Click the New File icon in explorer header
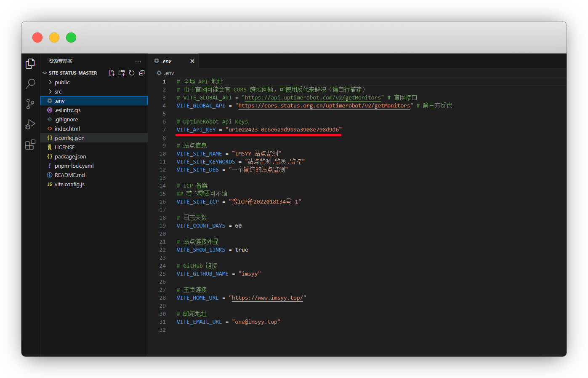Screen dimensions: 588x378 pyautogui.click(x=112, y=73)
